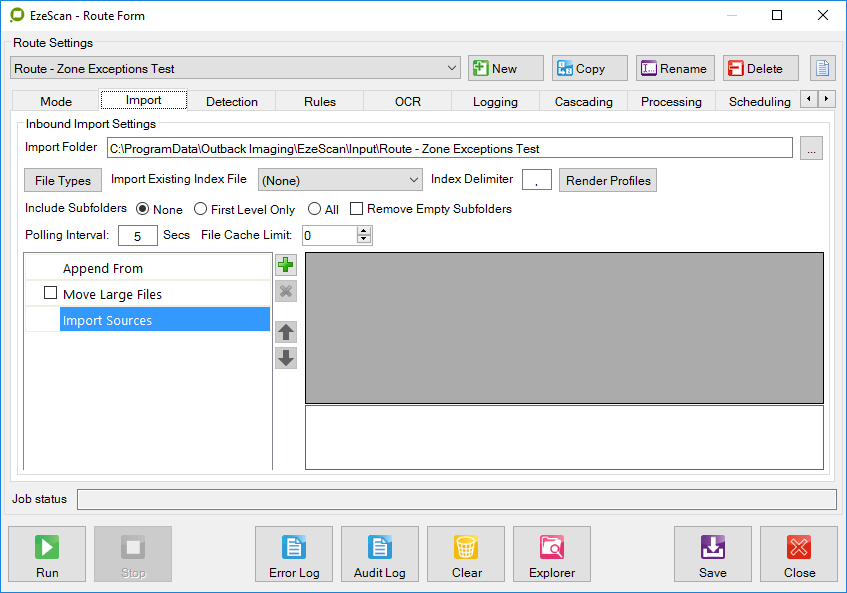The image size is (847, 593).
Task: Choose the All subfolders radio button
Action: [x=315, y=209]
